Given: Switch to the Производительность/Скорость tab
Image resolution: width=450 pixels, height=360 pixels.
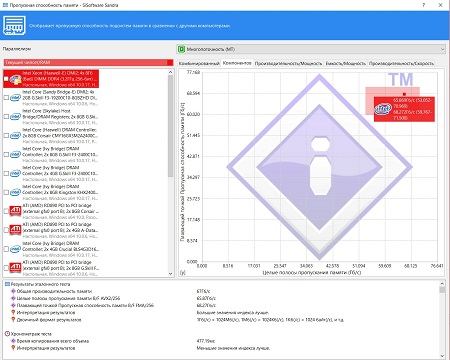Looking at the screenshot, I should click(401, 63).
